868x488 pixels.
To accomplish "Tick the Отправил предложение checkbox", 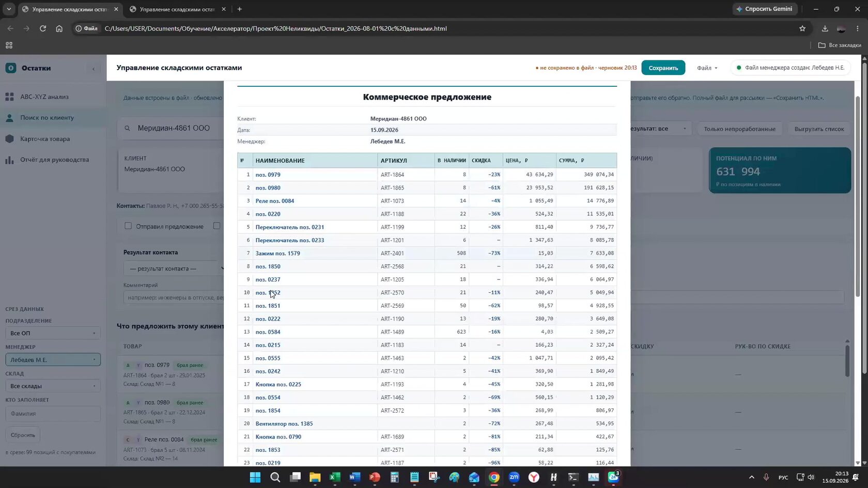I will coord(128,226).
